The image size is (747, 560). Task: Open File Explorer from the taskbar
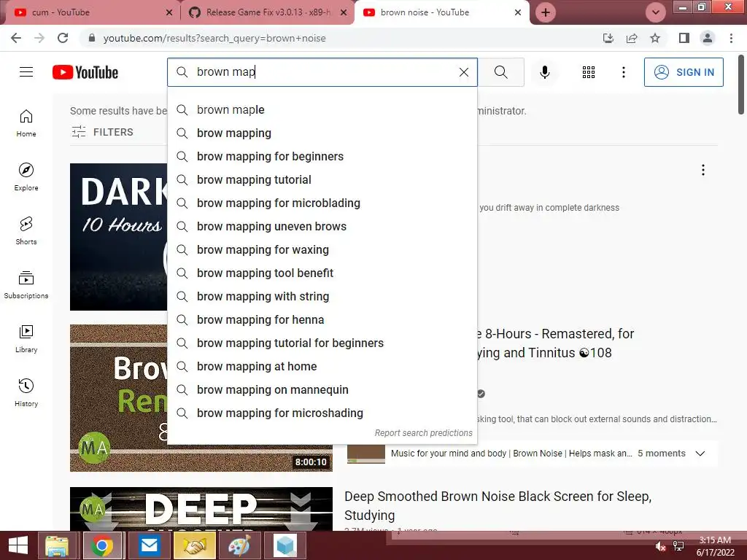point(57,545)
